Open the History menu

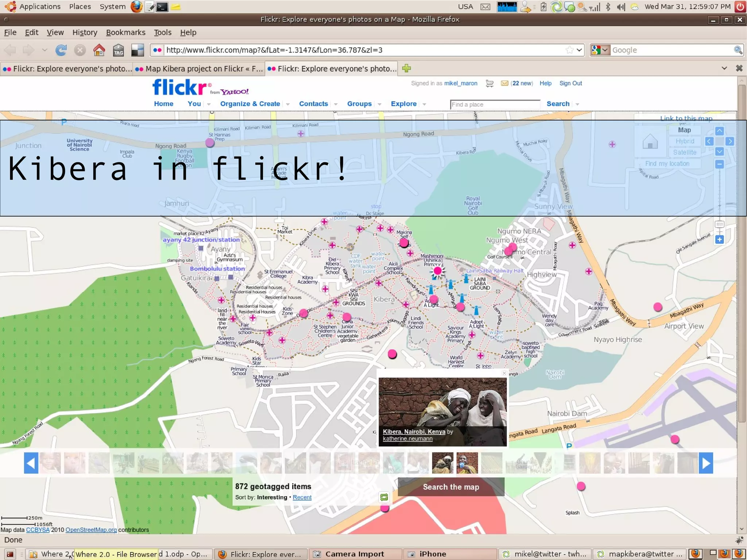(x=85, y=32)
